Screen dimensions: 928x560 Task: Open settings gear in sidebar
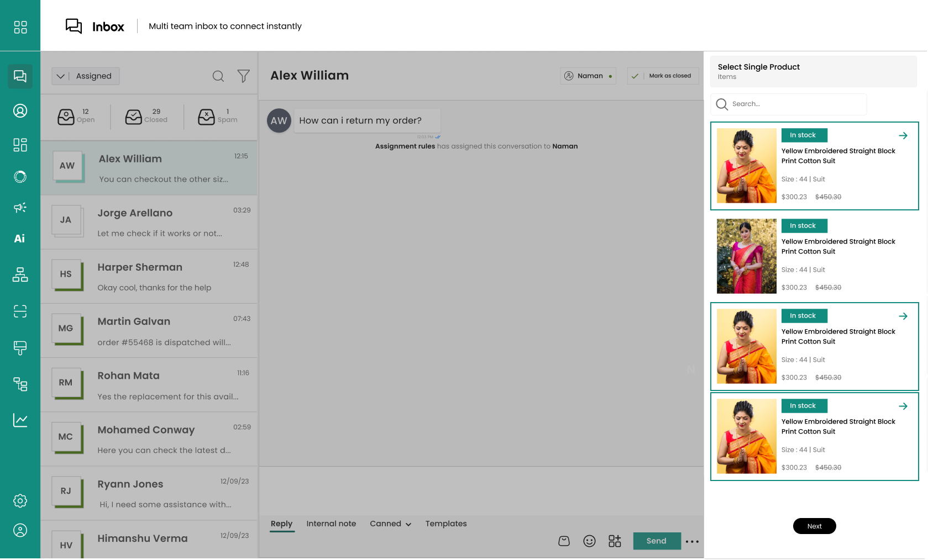(x=20, y=501)
